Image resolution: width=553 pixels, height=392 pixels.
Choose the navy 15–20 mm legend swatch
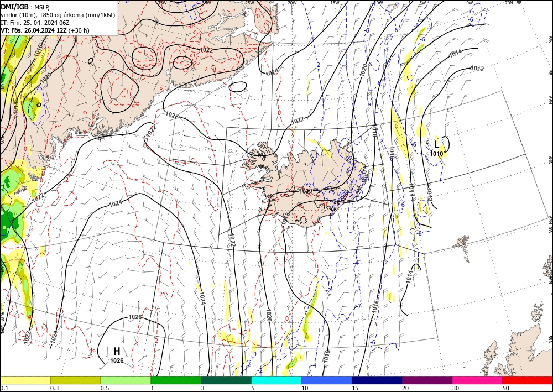coord(377,380)
